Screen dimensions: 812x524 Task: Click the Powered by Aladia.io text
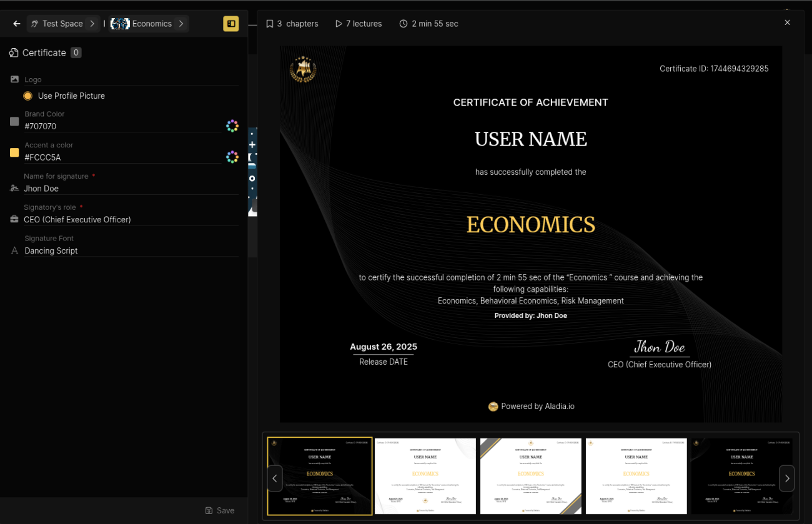coord(538,406)
